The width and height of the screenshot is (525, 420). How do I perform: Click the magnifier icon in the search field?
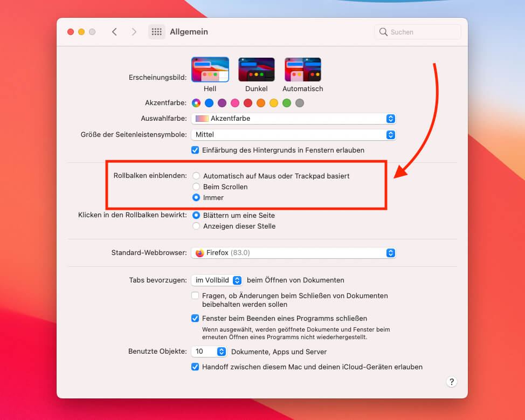tap(383, 32)
